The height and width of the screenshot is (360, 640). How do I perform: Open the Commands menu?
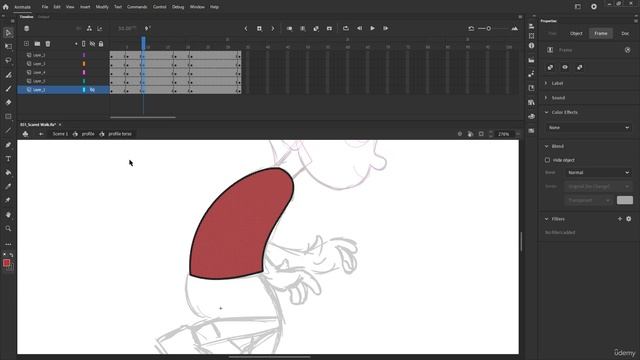(x=137, y=7)
